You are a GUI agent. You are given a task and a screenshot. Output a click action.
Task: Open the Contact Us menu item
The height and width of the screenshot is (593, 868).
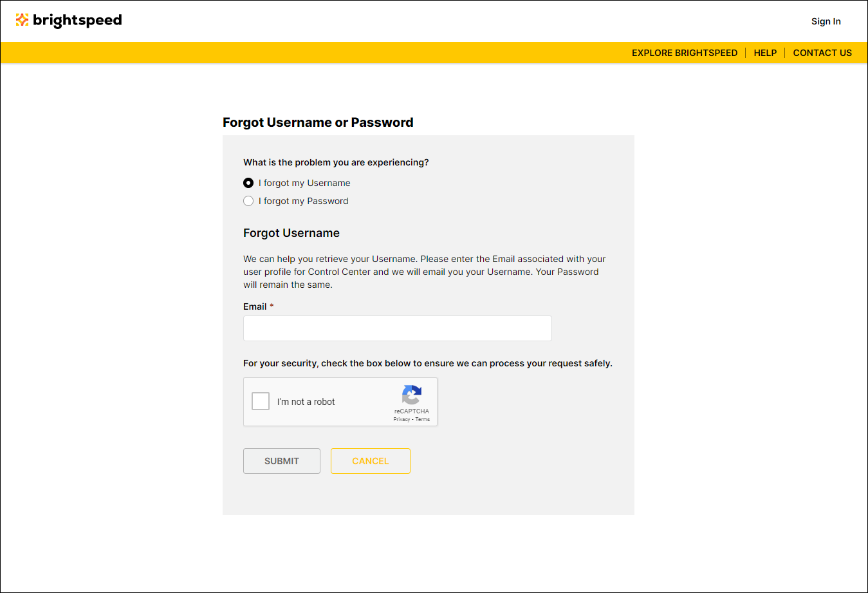pyautogui.click(x=822, y=53)
